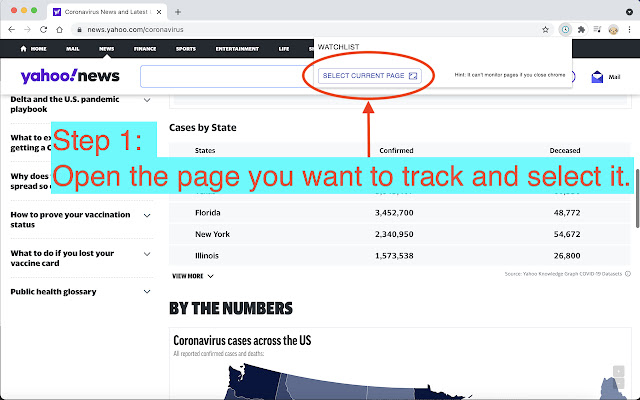The height and width of the screenshot is (400, 640).
Task: Click the Cases by State heading
Action: [x=202, y=127]
